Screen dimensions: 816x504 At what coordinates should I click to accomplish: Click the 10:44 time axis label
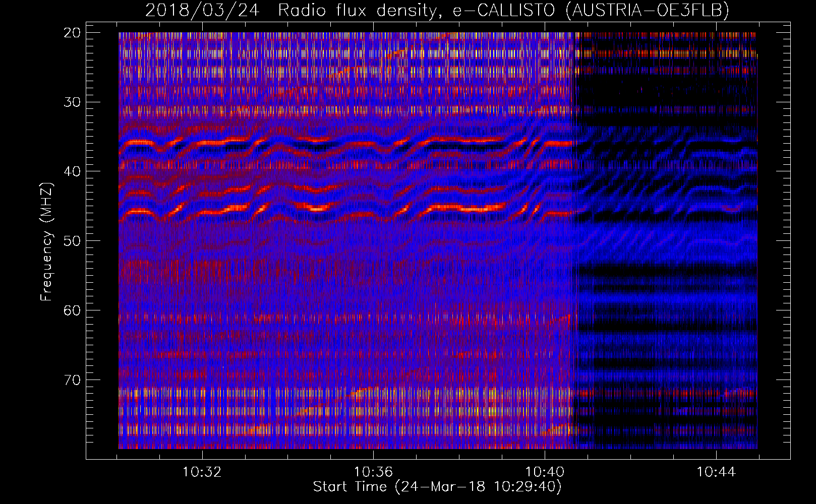coord(716,472)
